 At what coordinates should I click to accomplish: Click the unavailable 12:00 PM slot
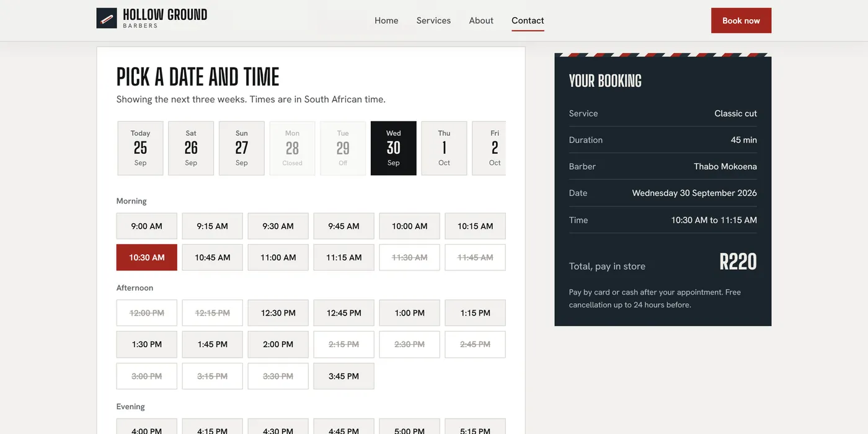[147, 313]
